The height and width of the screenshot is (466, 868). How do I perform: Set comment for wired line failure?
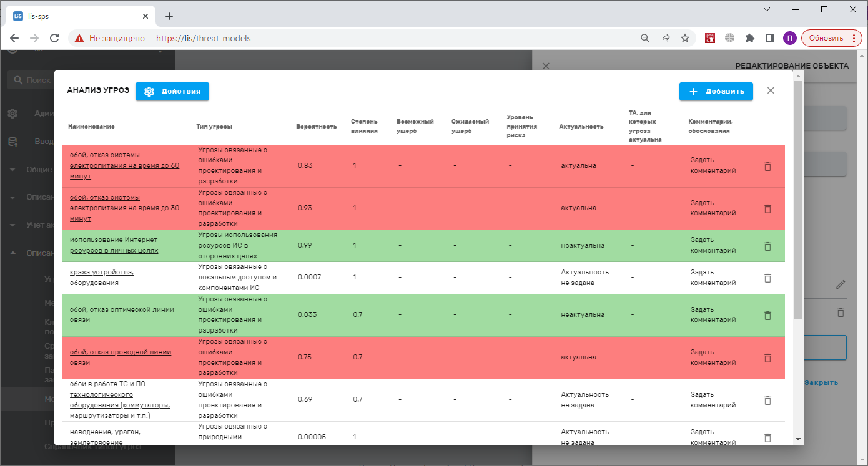tap(713, 357)
